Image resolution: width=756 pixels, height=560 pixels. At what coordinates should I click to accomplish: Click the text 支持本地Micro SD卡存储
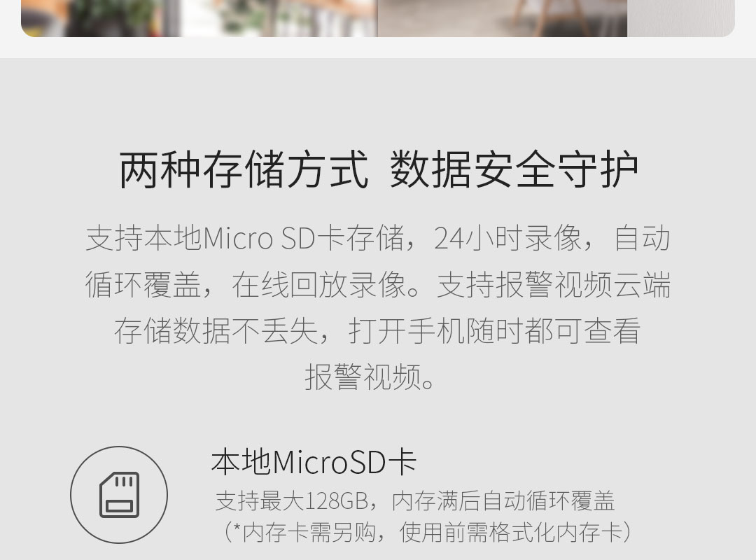click(245, 238)
